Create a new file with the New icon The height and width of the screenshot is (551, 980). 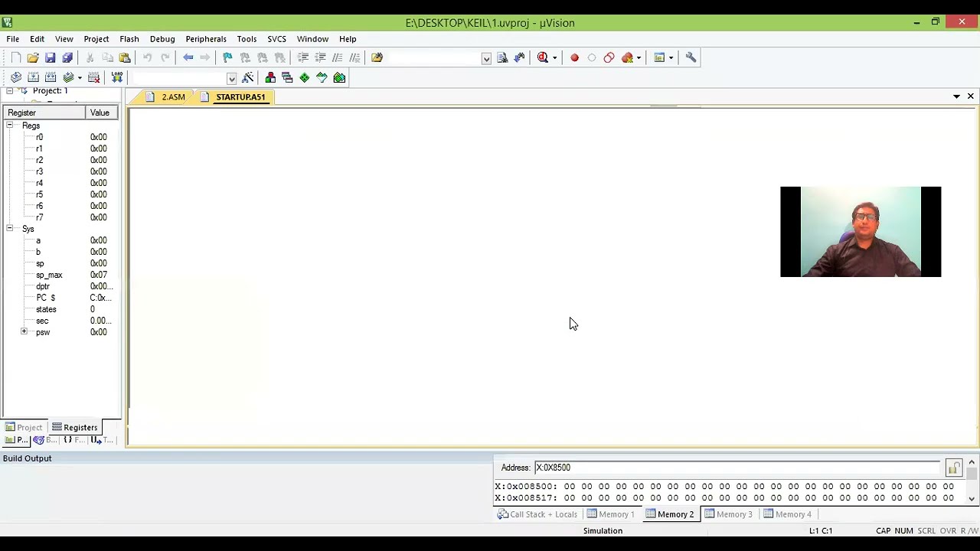click(16, 57)
